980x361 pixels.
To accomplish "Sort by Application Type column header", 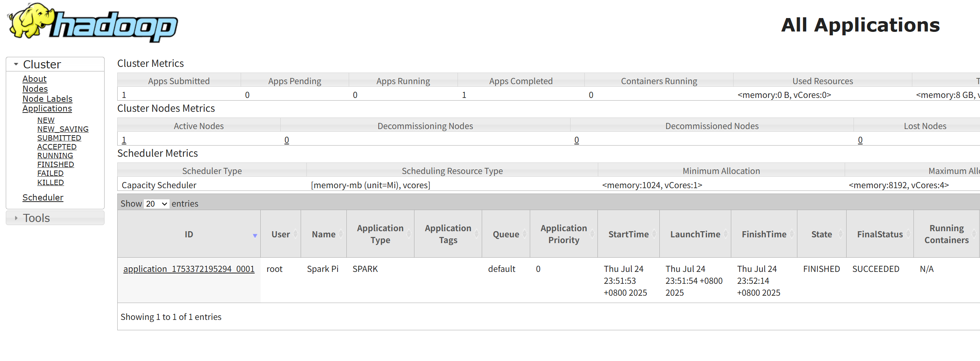I will (x=380, y=234).
